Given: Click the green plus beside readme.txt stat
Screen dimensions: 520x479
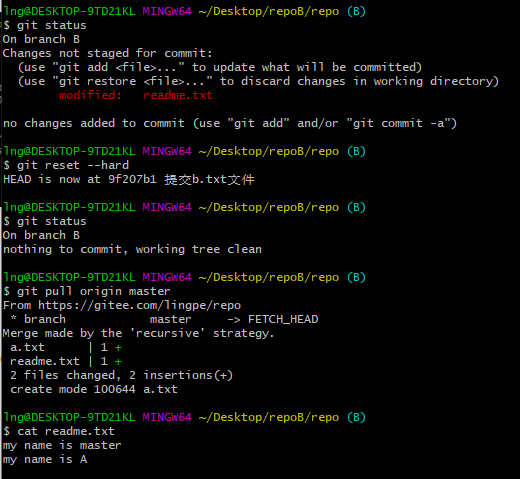Looking at the screenshot, I should coord(118,362).
